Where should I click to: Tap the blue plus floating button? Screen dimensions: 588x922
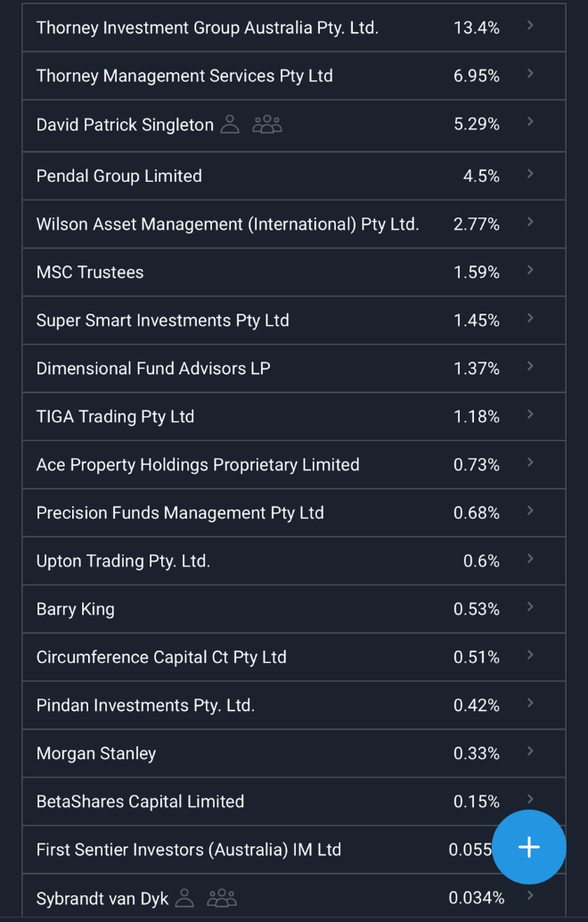[x=528, y=847]
